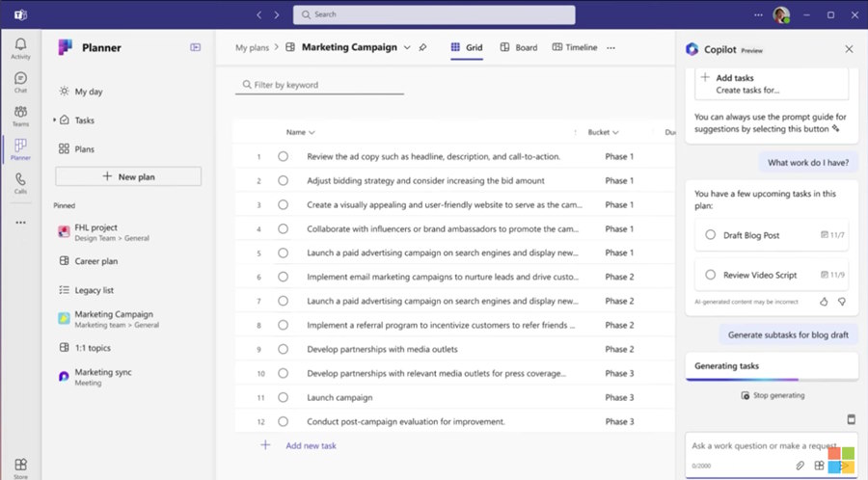Switch to the Timeline view tab
The width and height of the screenshot is (868, 480).
[575, 47]
